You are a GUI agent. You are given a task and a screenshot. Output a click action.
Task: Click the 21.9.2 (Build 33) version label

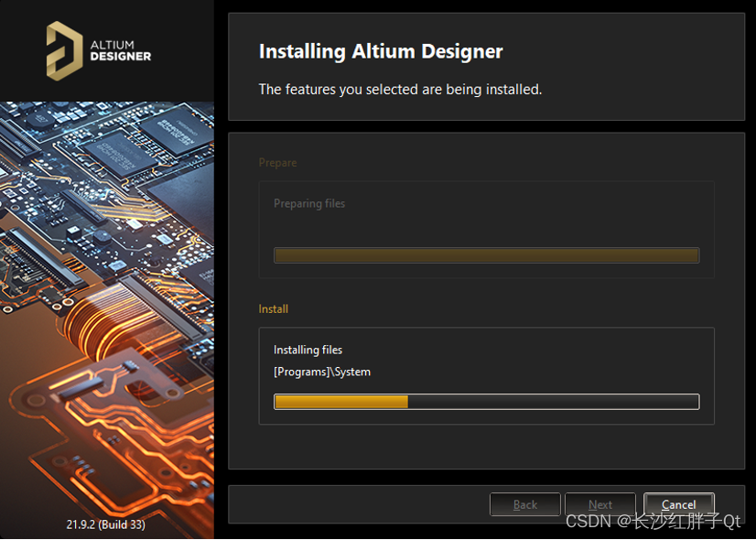pos(106,524)
